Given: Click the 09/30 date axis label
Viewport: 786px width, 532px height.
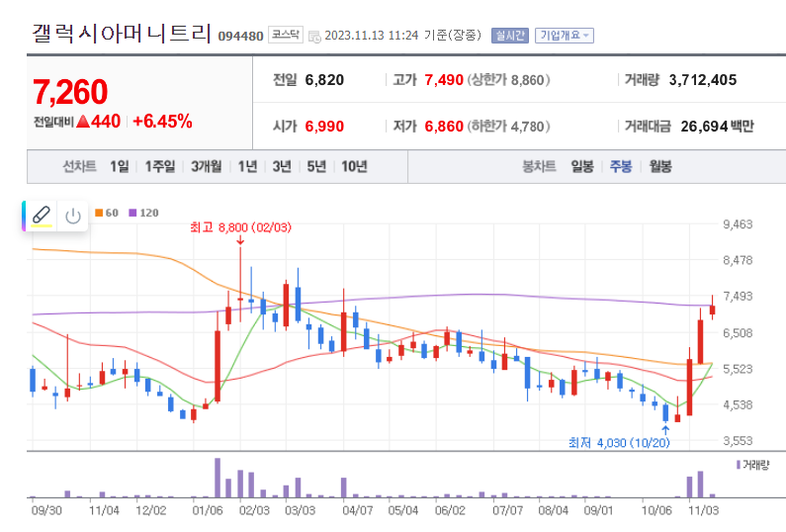Looking at the screenshot, I should 46,510.
